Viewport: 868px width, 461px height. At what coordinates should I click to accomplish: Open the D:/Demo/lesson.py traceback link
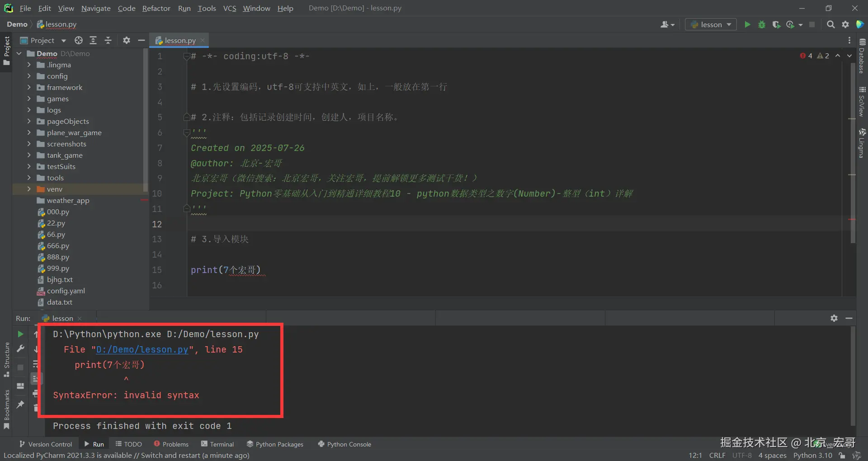coord(142,349)
